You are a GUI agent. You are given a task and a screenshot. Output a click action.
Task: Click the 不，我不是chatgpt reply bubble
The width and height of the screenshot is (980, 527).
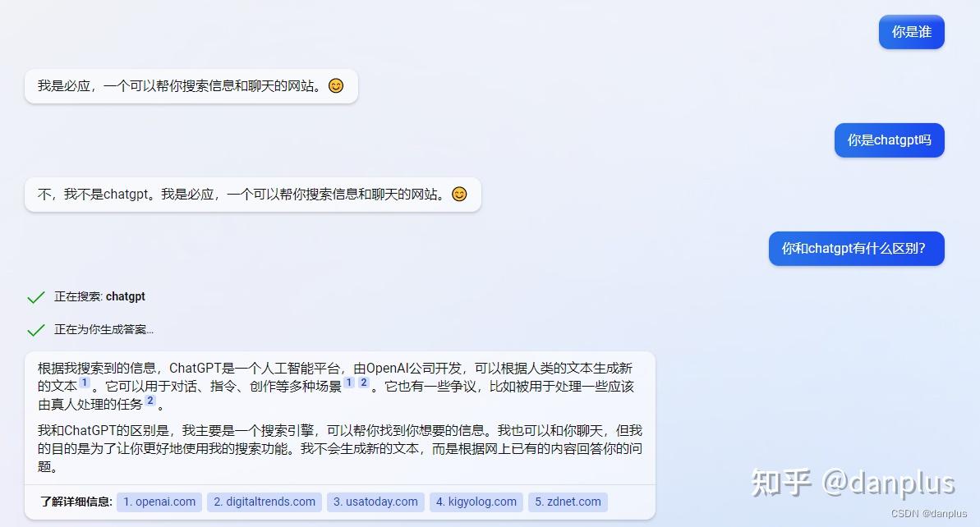(x=253, y=195)
